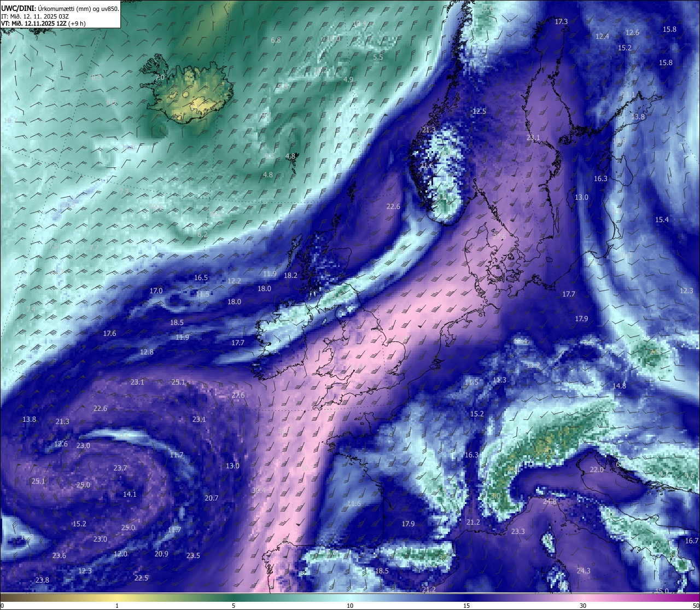Click the 14.8 value on the map
Image resolution: width=700 pixels, height=610 pixels.
point(619,386)
